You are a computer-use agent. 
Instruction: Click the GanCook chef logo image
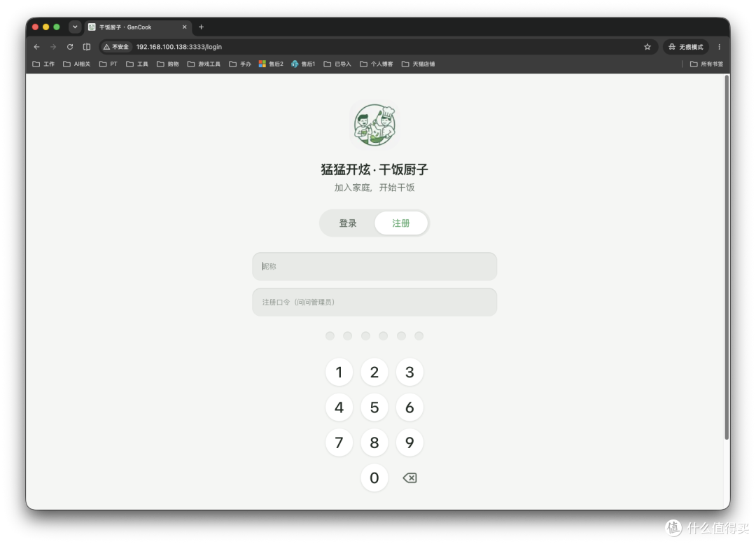click(x=374, y=125)
